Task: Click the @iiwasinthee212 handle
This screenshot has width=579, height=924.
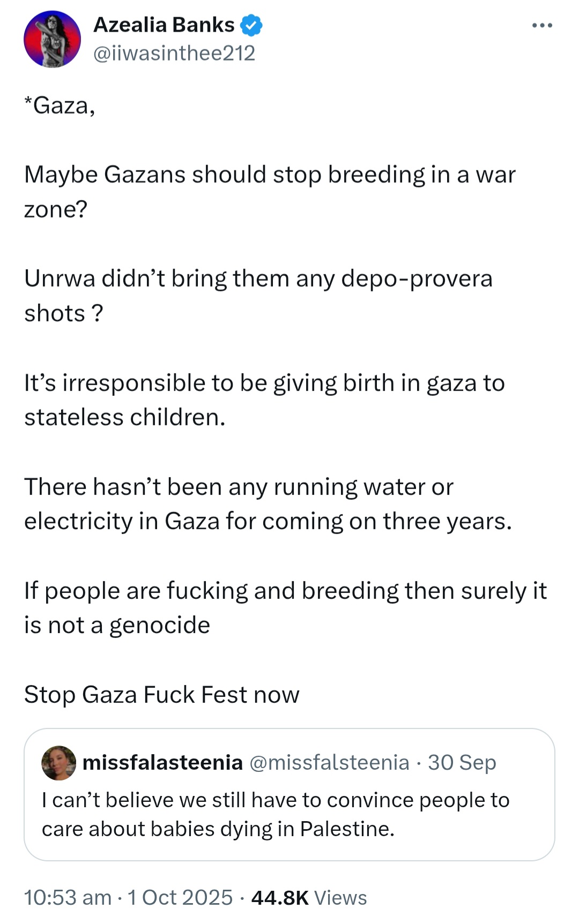Action: [x=174, y=53]
